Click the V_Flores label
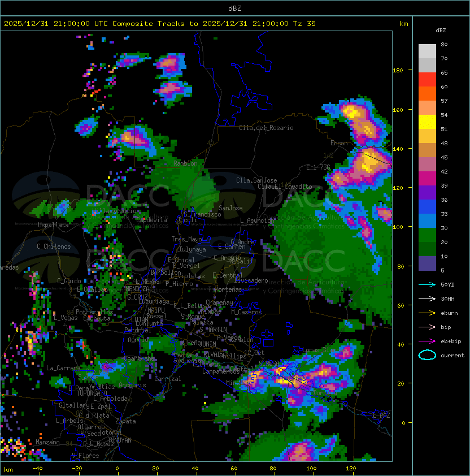This screenshot has height=476, width=470. pyautogui.click(x=85, y=456)
